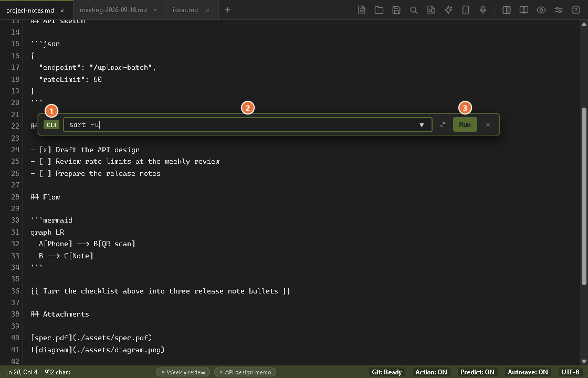This screenshot has width=588, height=378.
Task: Check the Review rate limits checkbox
Action: [x=45, y=161]
